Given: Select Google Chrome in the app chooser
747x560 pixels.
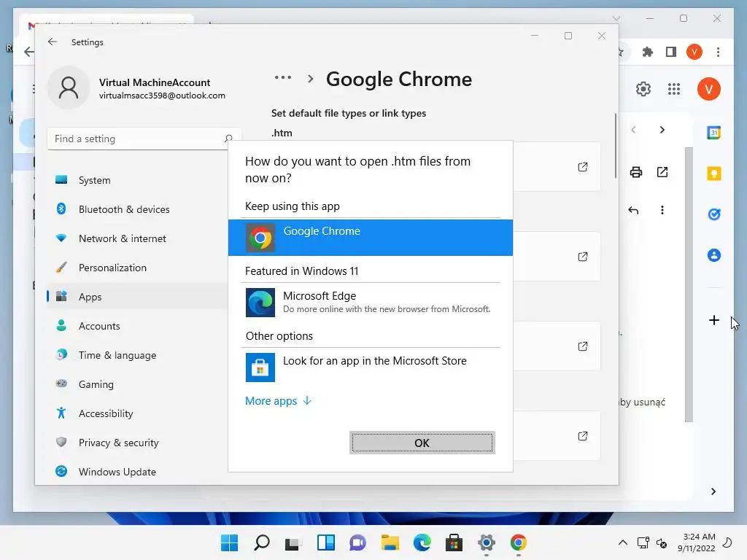Looking at the screenshot, I should [370, 238].
